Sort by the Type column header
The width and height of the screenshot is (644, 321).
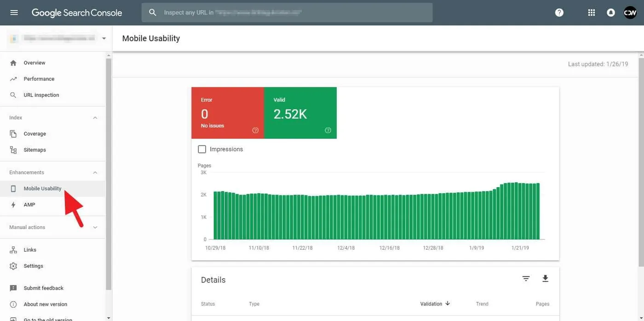pos(254,304)
